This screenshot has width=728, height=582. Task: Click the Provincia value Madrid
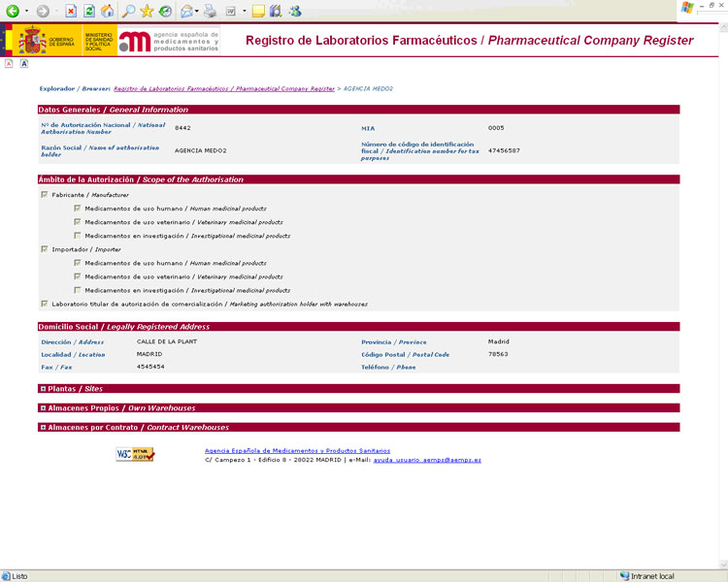pyautogui.click(x=499, y=341)
